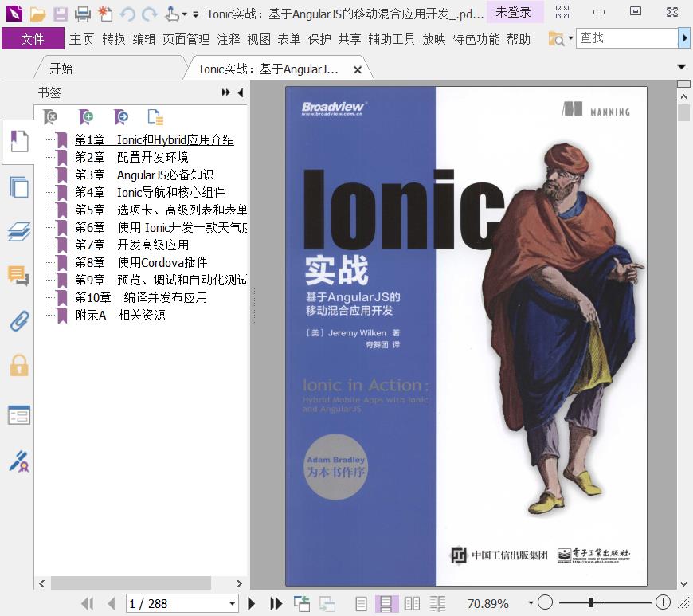Click the new-document star icon in title bar
This screenshot has width=693, height=616.
105,14
